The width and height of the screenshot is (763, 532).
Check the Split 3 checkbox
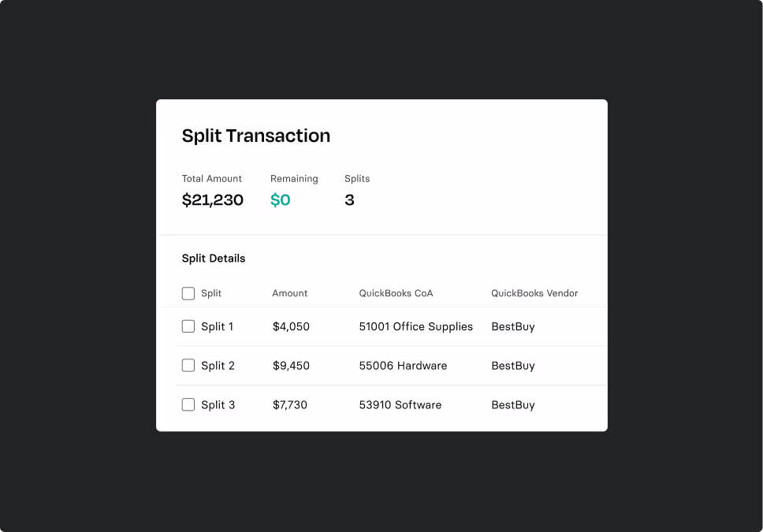[x=188, y=405]
